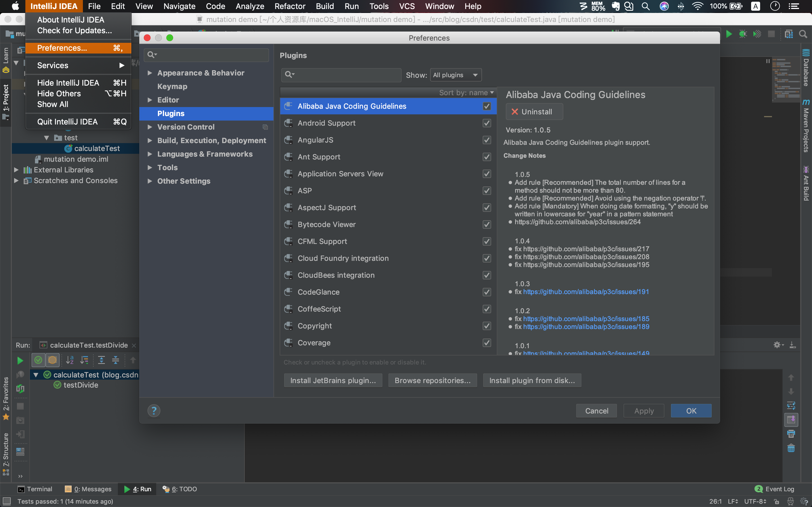The height and width of the screenshot is (507, 812).
Task: Open the Ant Build side panel
Action: point(807,183)
